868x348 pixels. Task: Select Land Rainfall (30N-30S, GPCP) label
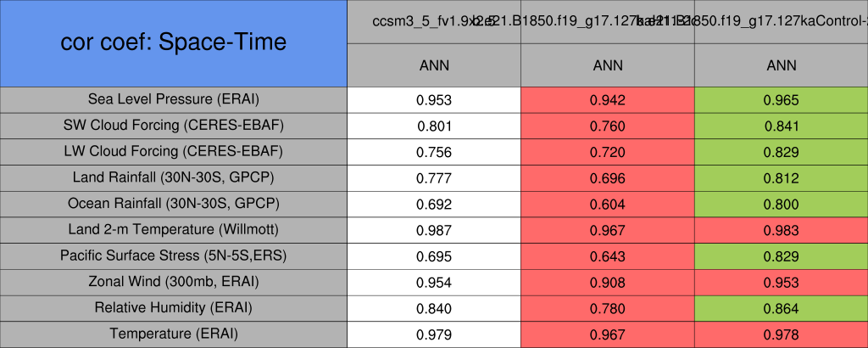[173, 178]
